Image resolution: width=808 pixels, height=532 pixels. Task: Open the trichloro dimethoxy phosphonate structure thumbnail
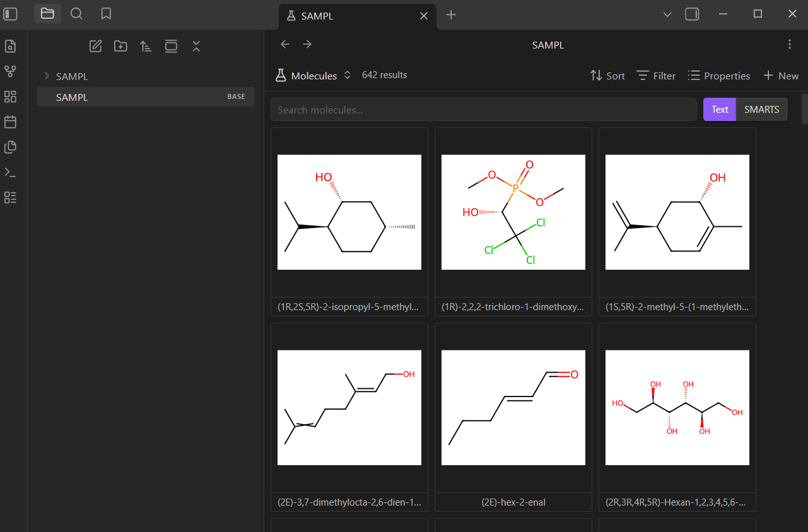pyautogui.click(x=513, y=212)
